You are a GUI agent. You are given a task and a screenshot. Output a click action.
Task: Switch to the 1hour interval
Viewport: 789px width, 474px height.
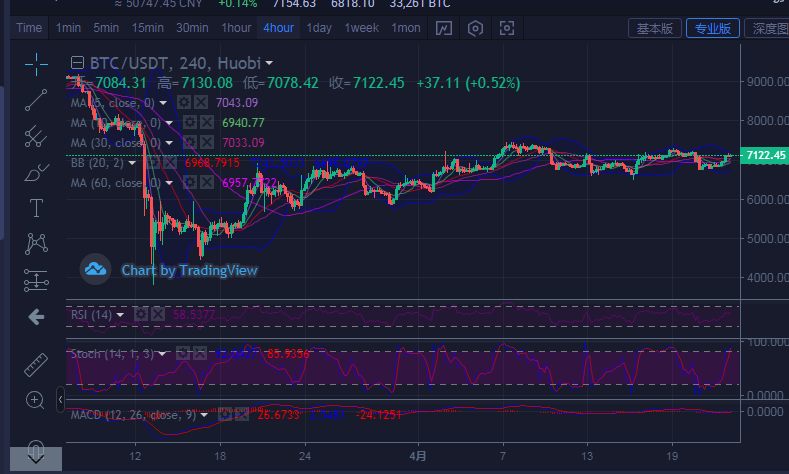coord(236,28)
